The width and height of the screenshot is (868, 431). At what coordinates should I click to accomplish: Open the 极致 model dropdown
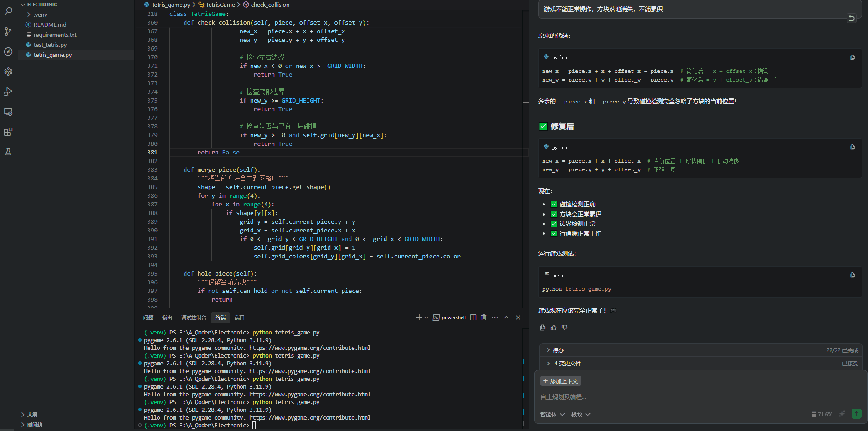580,415
